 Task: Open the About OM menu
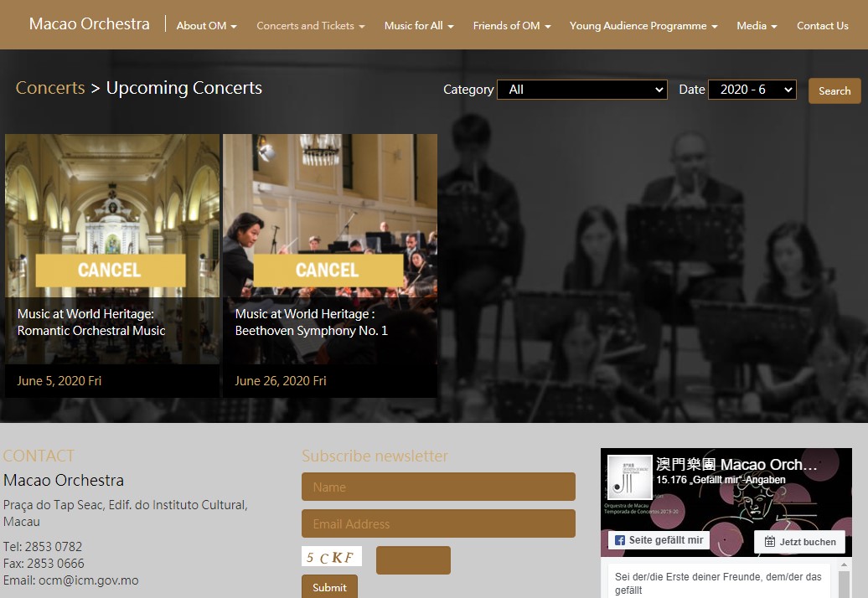click(206, 26)
